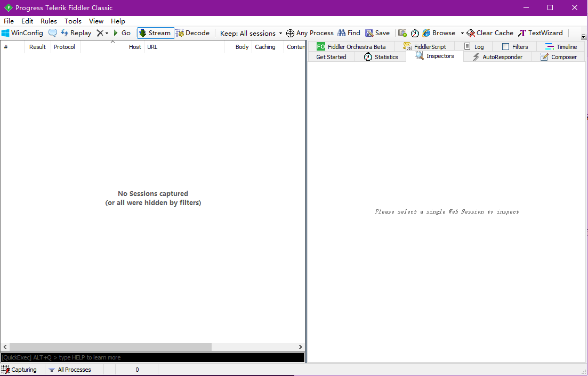Switch to Fiddler Orchestra Beta tab

click(x=351, y=46)
